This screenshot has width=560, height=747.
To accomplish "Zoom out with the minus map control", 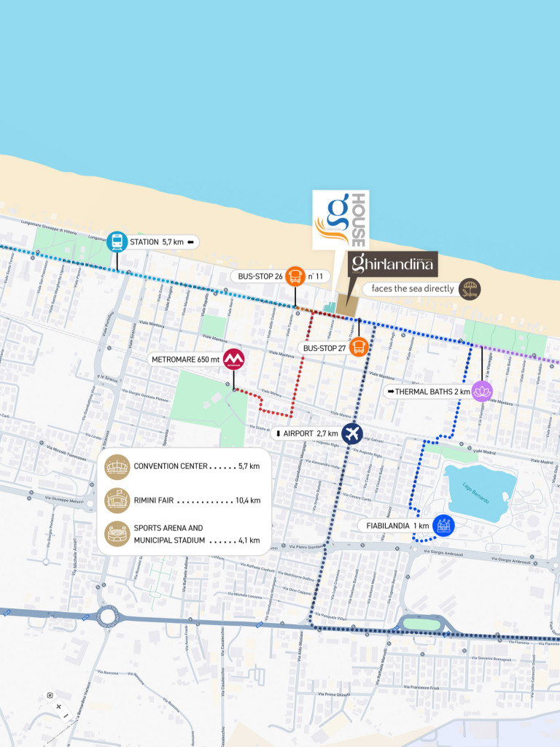I will point(66,716).
